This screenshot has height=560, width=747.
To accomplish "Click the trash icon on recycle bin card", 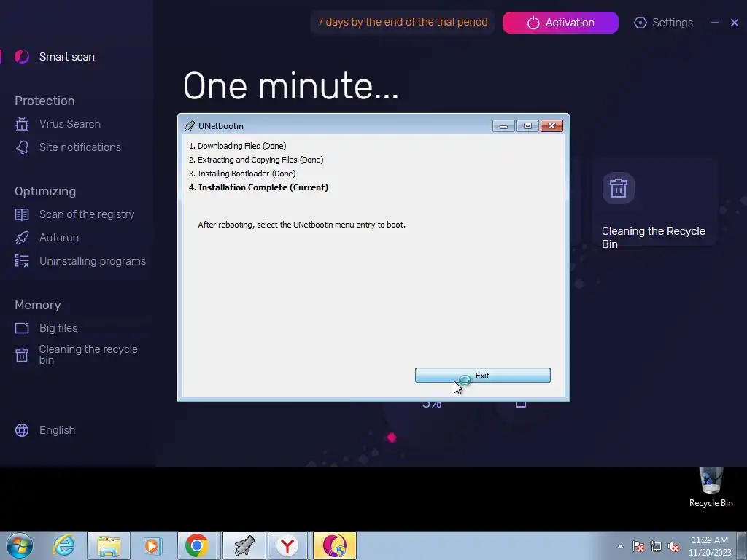I will (x=619, y=188).
